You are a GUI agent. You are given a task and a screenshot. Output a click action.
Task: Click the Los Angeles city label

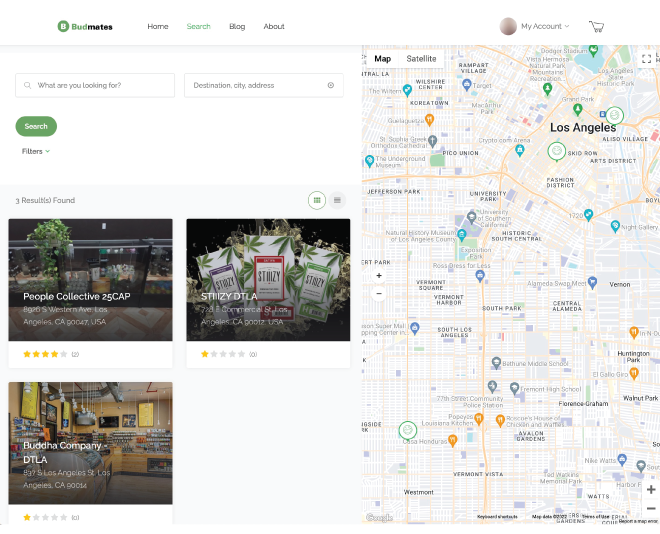tap(583, 128)
